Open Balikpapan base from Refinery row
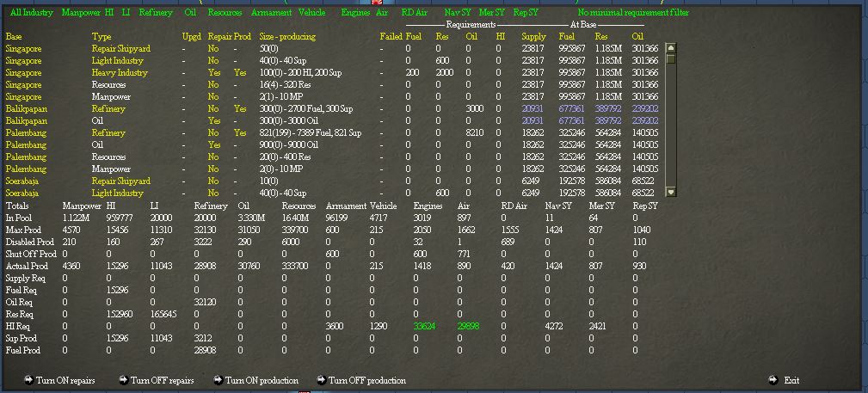 26,109
